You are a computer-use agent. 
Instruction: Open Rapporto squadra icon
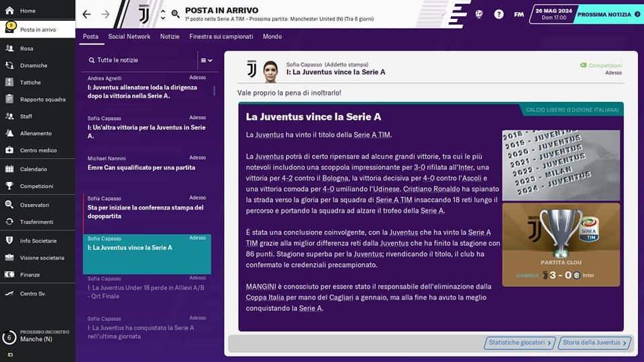coord(9,99)
